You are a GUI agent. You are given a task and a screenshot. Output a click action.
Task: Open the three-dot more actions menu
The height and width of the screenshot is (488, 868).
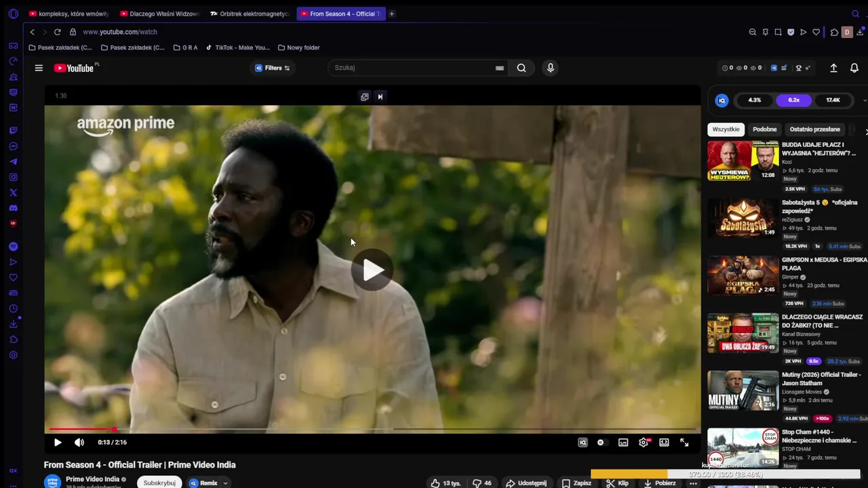click(693, 483)
